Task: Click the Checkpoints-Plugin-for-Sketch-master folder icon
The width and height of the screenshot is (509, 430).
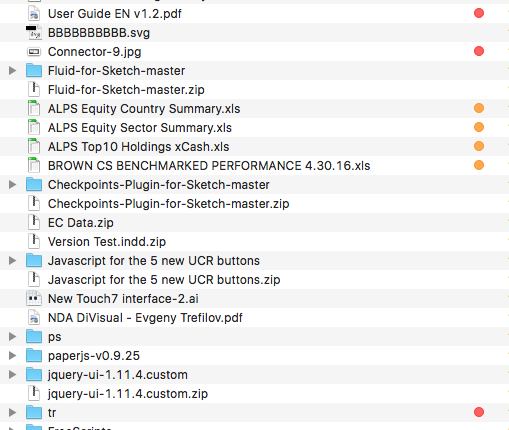Action: [34, 185]
